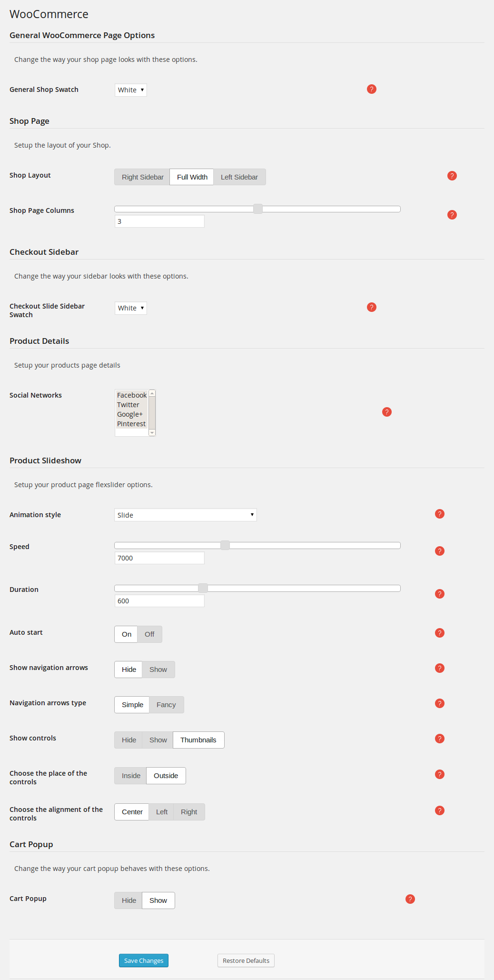Choose Fancy navigation arrows type
The height and width of the screenshot is (980, 494).
(x=166, y=705)
